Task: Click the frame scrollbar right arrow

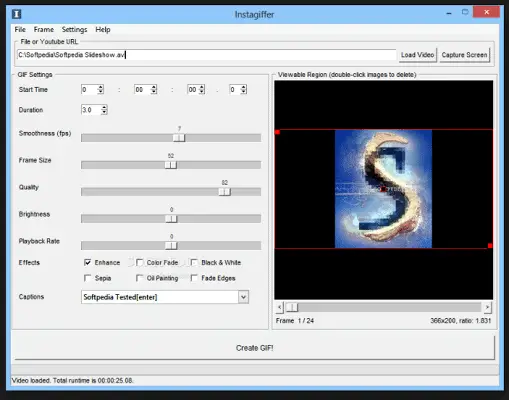Action: click(x=487, y=307)
